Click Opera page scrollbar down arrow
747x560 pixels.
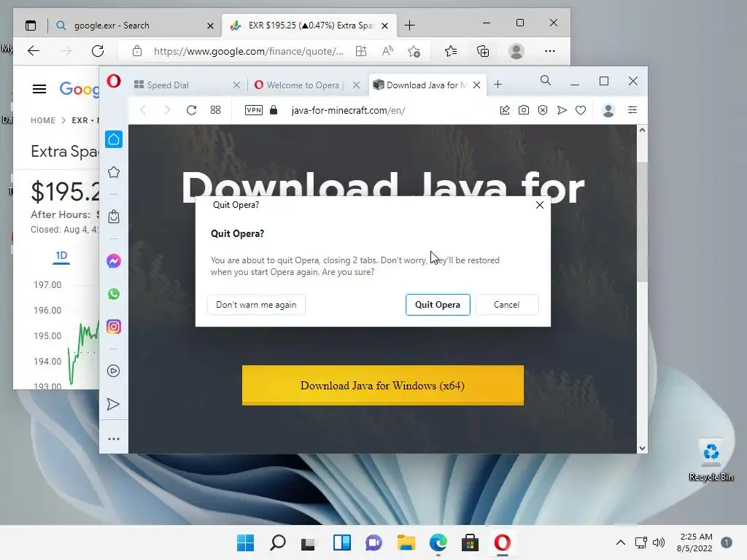pos(642,448)
